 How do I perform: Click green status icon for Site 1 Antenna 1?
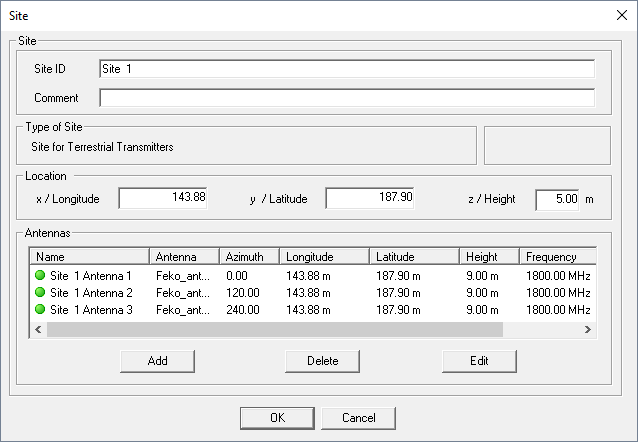[40, 275]
